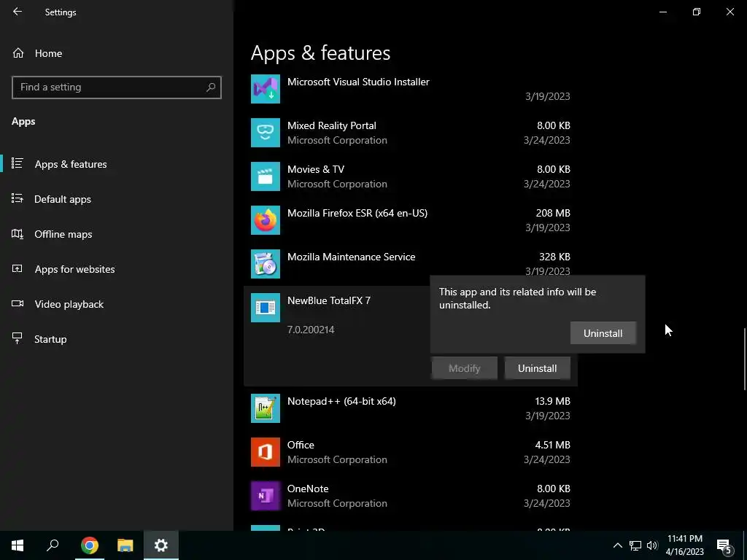Screen dimensions: 747x560
Task: Open taskbar search
Action: (53, 545)
